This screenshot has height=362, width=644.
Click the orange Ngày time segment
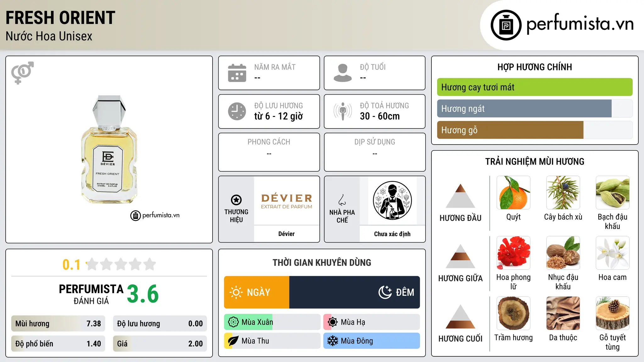coord(257,292)
